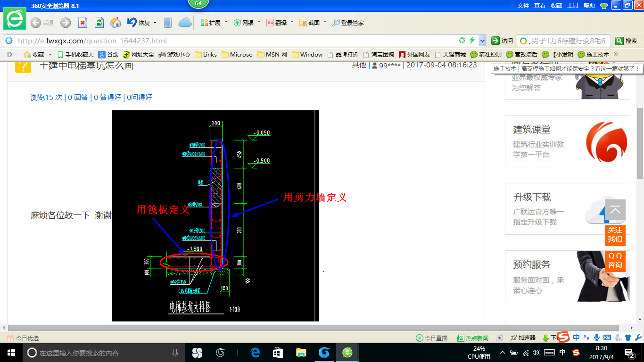Click the cloud sync icon

click(x=185, y=23)
